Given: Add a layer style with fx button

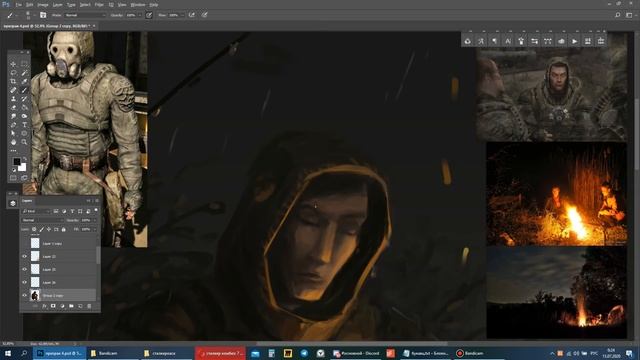Looking at the screenshot, I should coord(44,306).
